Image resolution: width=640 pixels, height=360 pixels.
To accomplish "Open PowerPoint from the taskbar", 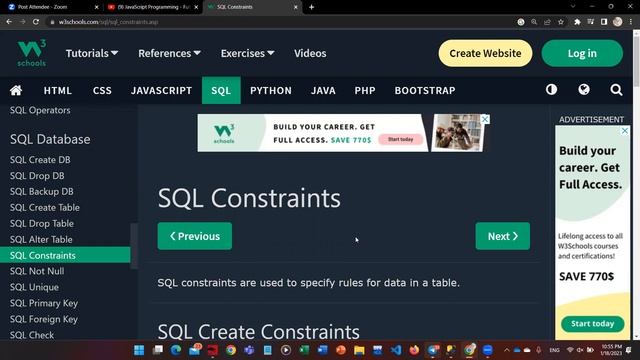I will pos(341,350).
